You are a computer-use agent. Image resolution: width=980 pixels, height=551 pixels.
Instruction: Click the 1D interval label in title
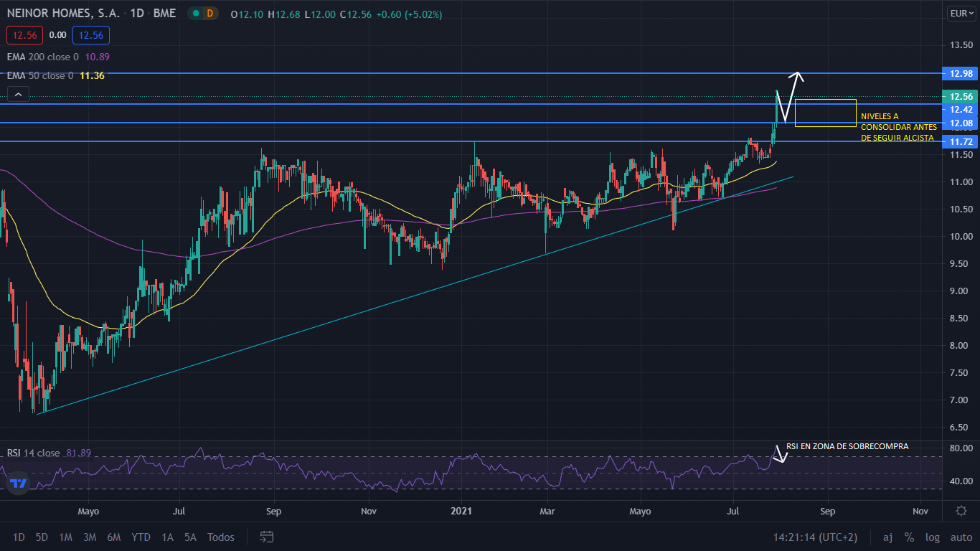click(136, 14)
